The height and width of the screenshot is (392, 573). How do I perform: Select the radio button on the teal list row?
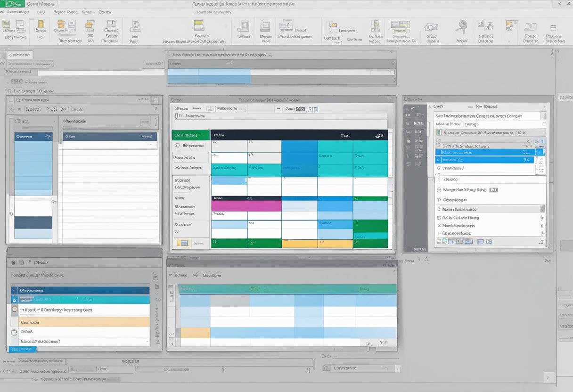tap(14, 300)
